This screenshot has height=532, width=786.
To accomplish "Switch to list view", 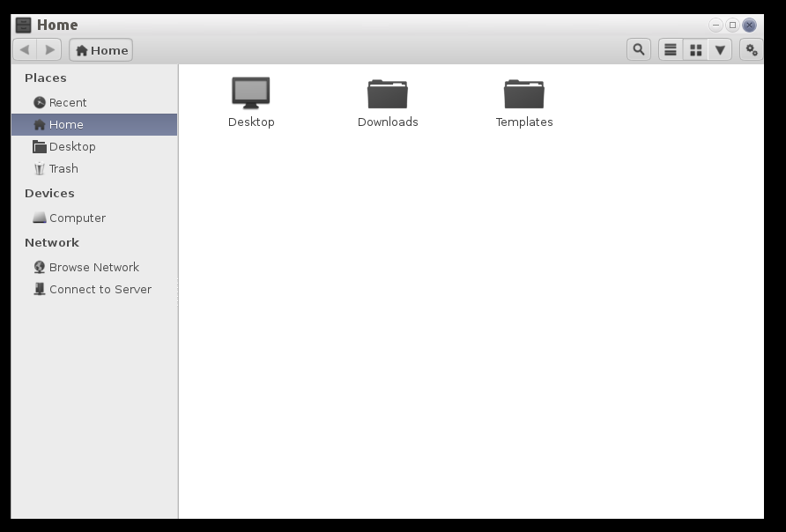I will click(671, 49).
